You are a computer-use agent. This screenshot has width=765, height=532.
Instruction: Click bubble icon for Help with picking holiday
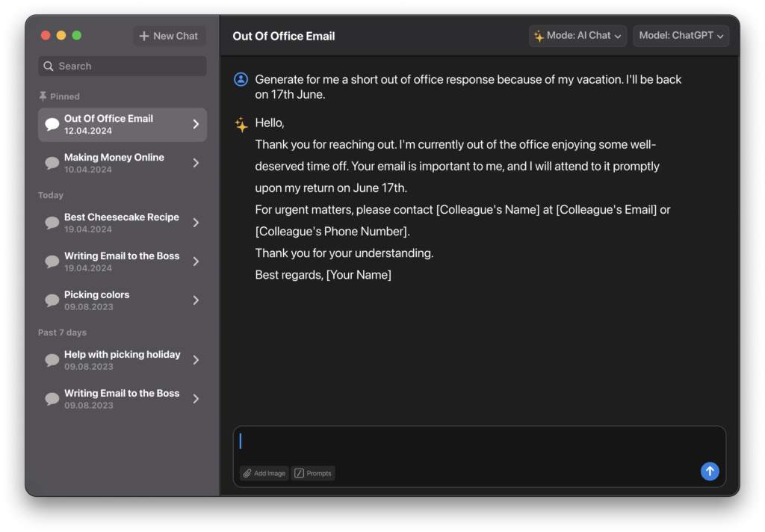point(52,360)
